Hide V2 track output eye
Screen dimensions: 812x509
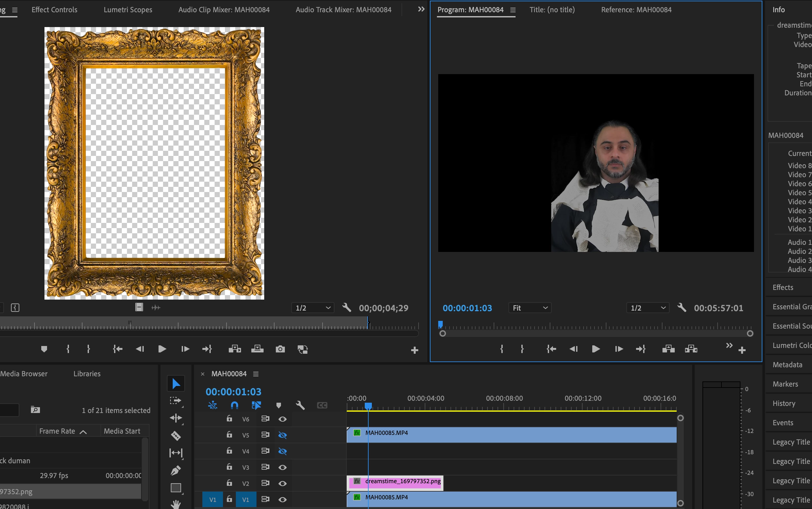(x=283, y=484)
